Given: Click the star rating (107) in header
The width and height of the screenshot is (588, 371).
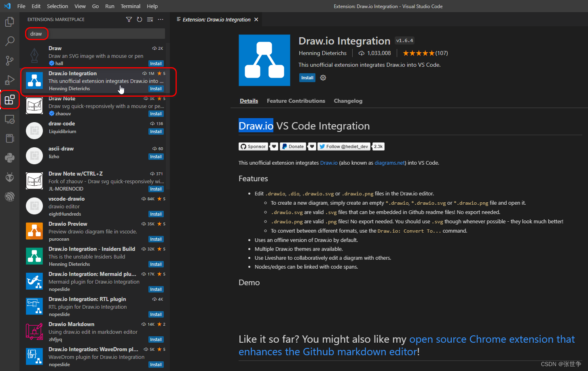Looking at the screenshot, I should coord(425,53).
